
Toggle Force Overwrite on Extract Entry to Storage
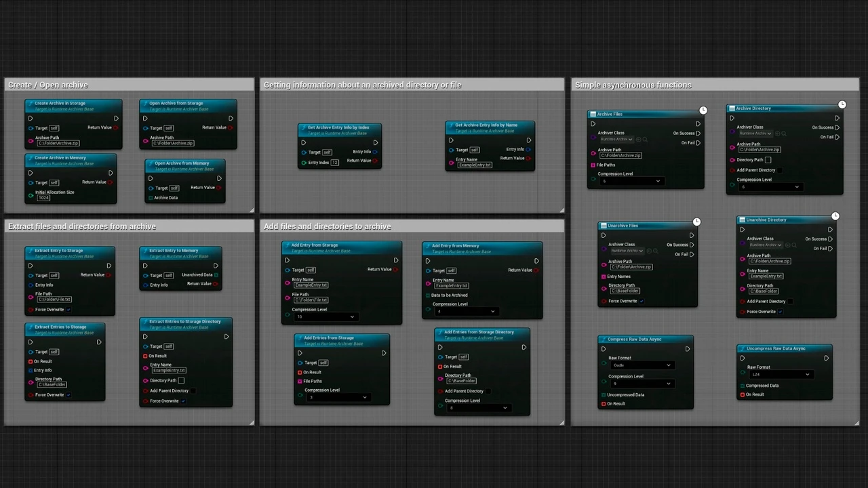point(68,310)
